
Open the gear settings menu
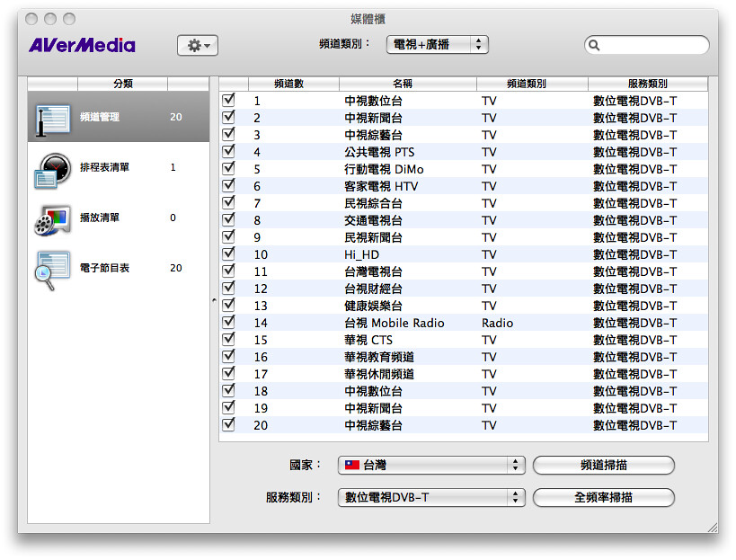[x=197, y=45]
